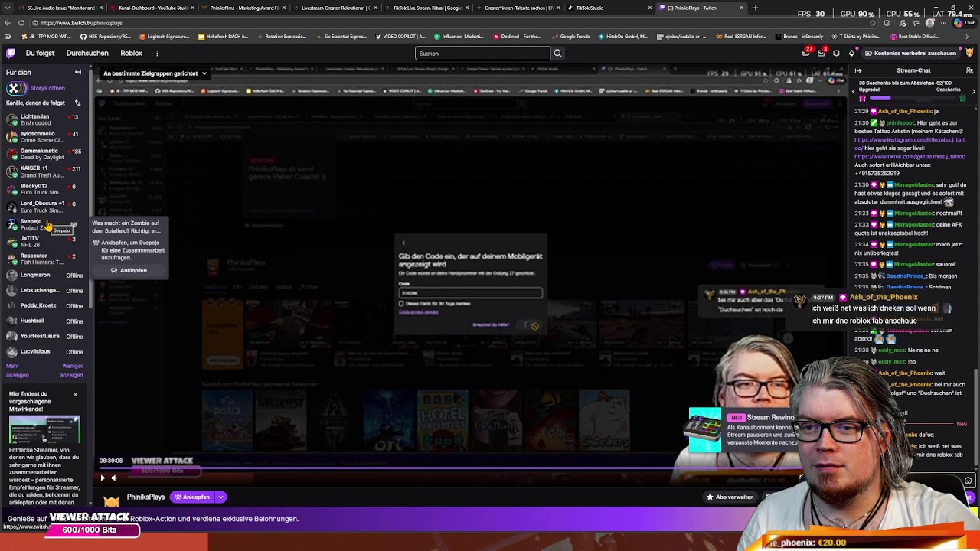Mute the stream volume
The width and height of the screenshot is (980, 551).
114,478
